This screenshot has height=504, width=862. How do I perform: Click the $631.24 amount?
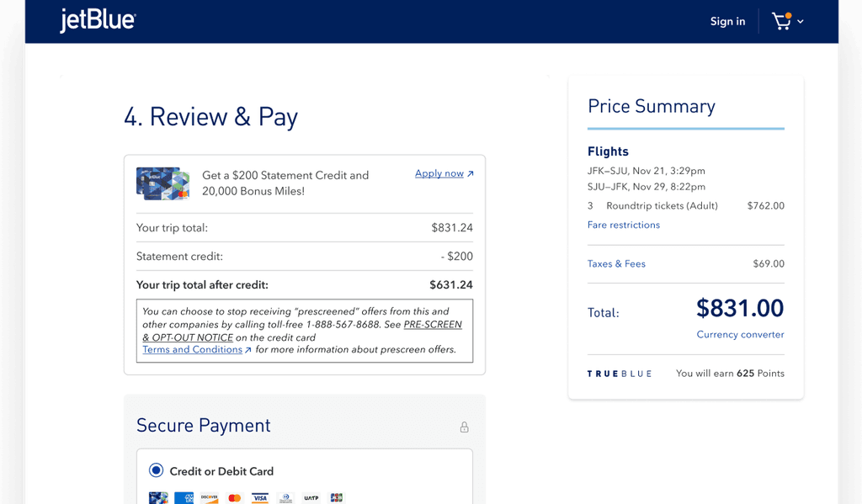(451, 284)
